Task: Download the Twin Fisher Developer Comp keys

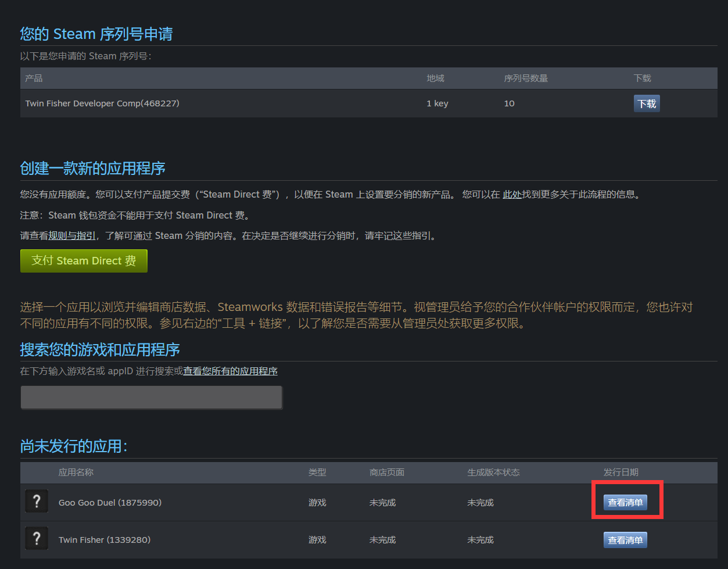Action: [646, 103]
